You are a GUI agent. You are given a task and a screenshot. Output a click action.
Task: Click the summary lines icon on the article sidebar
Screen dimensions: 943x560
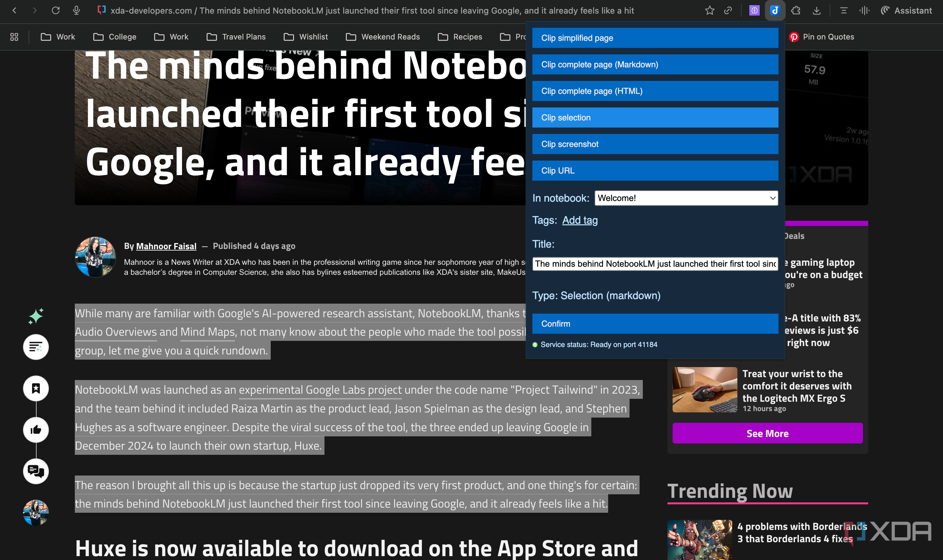(36, 347)
